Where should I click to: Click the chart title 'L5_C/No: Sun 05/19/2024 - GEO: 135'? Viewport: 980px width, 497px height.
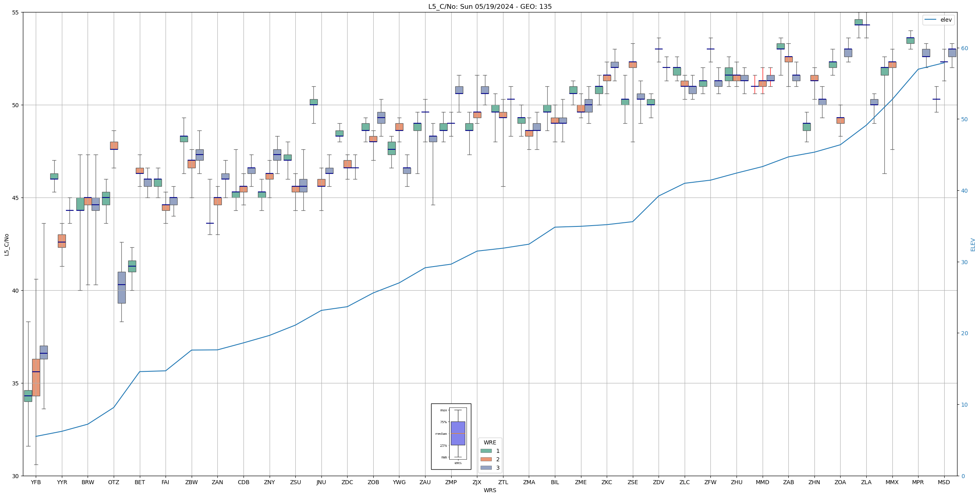click(x=490, y=6)
